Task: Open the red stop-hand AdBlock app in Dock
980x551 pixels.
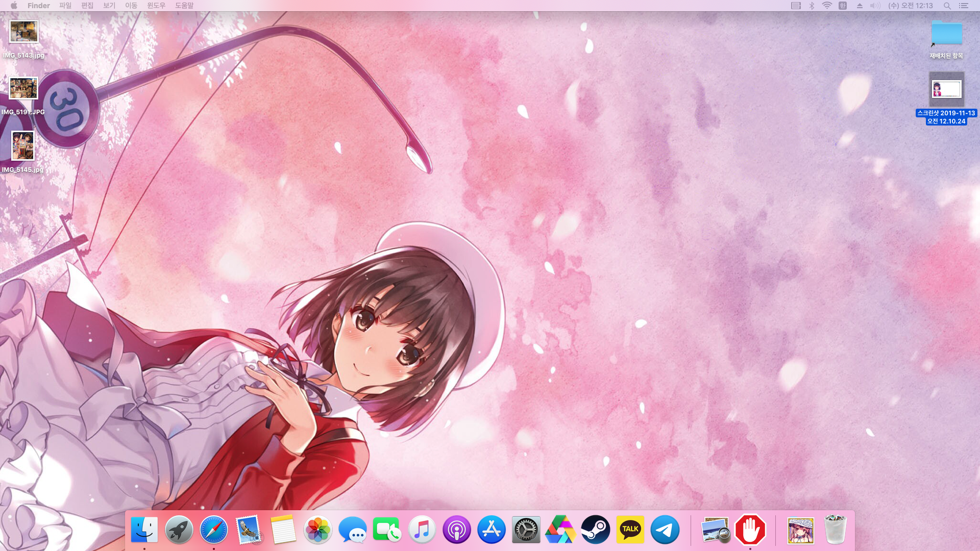Action: click(x=750, y=530)
